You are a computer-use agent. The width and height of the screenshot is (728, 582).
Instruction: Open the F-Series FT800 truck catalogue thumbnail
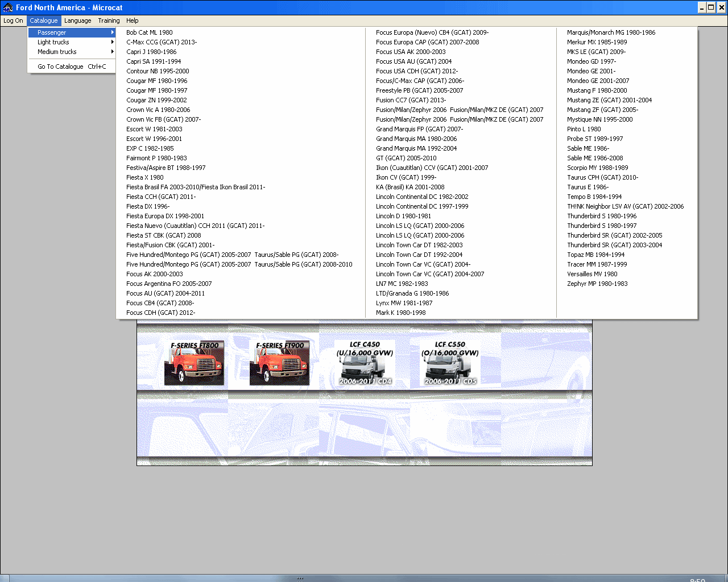(194, 363)
